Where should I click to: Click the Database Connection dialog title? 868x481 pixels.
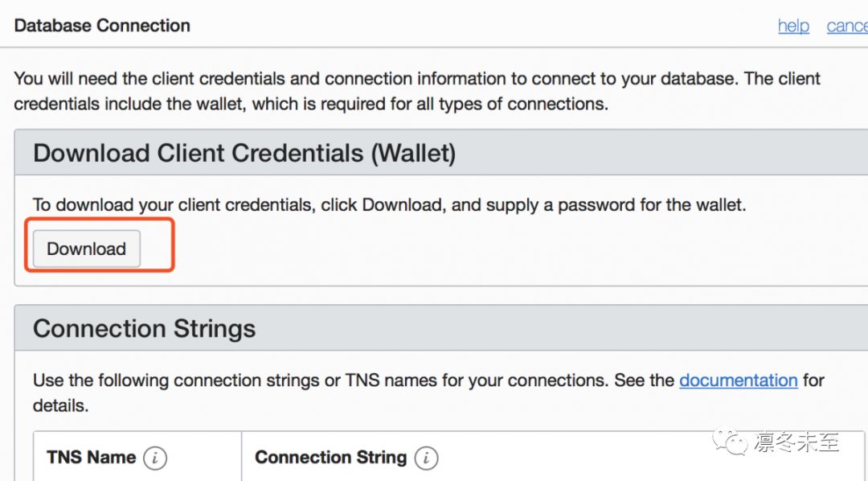102,26
